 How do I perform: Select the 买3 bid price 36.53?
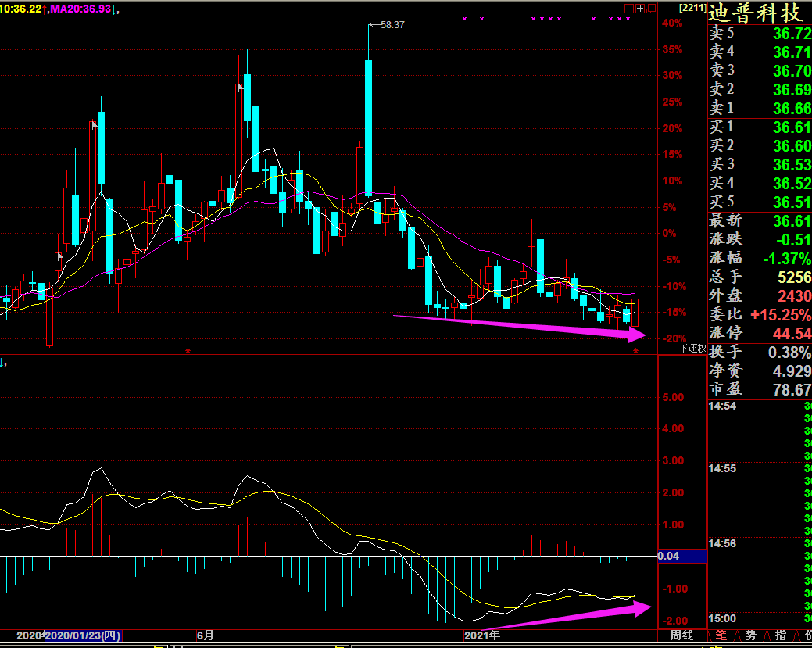(x=792, y=165)
